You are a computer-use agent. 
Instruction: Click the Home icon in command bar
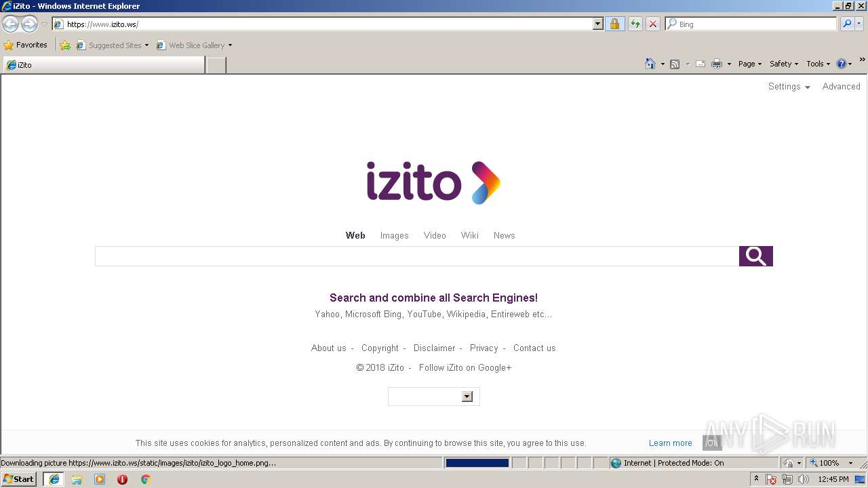(650, 64)
